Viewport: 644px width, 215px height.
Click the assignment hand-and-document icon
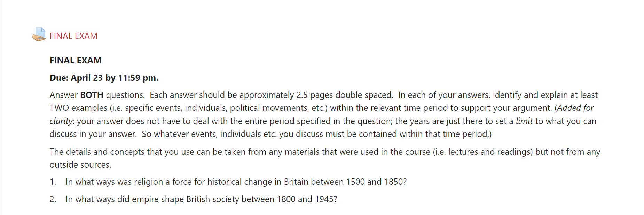click(39, 34)
